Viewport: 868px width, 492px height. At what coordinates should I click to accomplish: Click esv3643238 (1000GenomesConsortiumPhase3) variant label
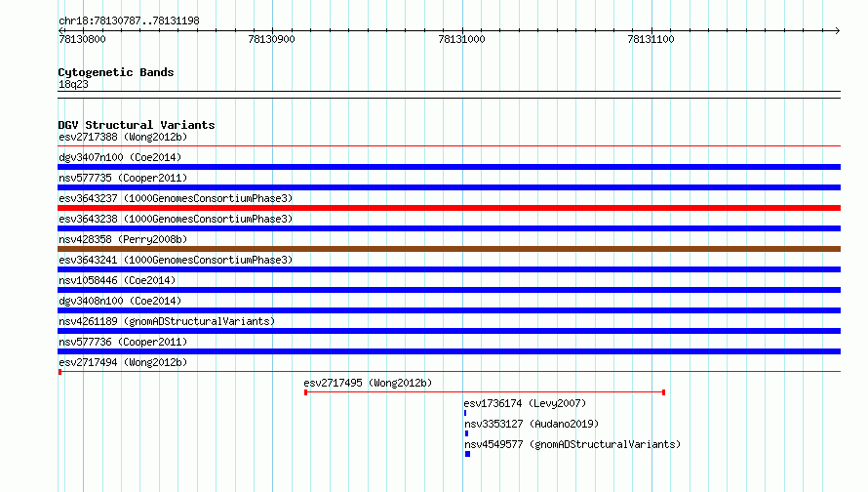tap(176, 219)
